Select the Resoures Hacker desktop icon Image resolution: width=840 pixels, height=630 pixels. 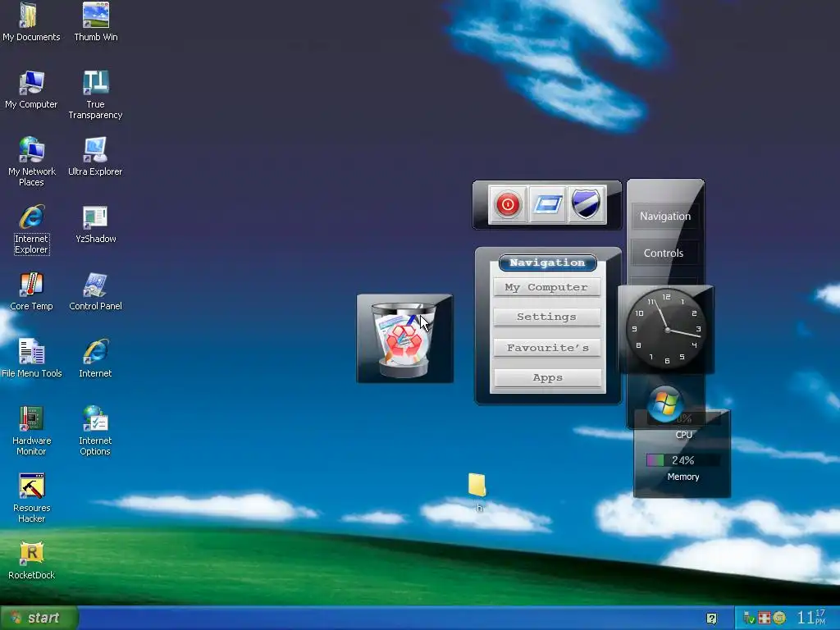[32, 498]
